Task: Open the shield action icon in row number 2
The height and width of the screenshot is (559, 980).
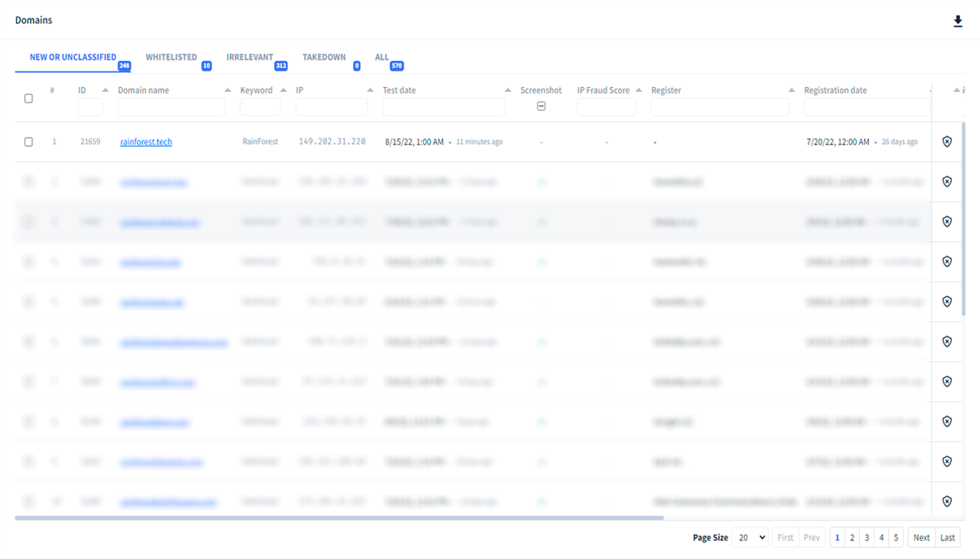Action: [x=947, y=181]
